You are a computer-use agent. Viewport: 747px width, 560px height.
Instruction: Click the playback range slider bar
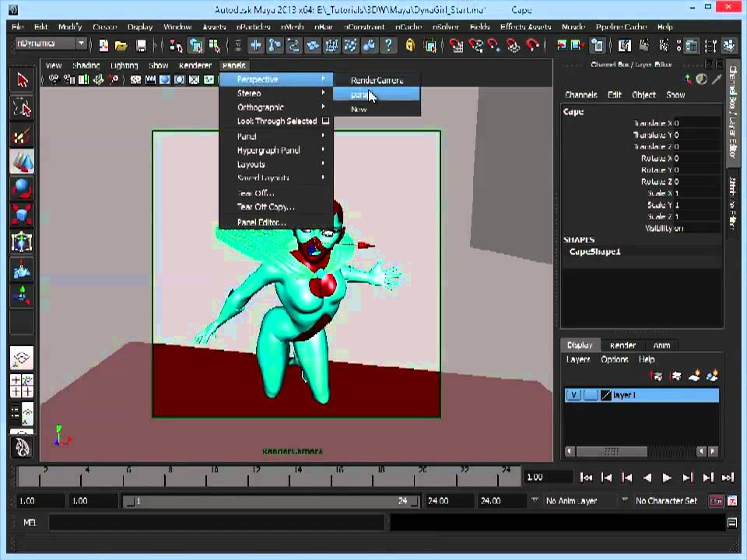tap(271, 501)
